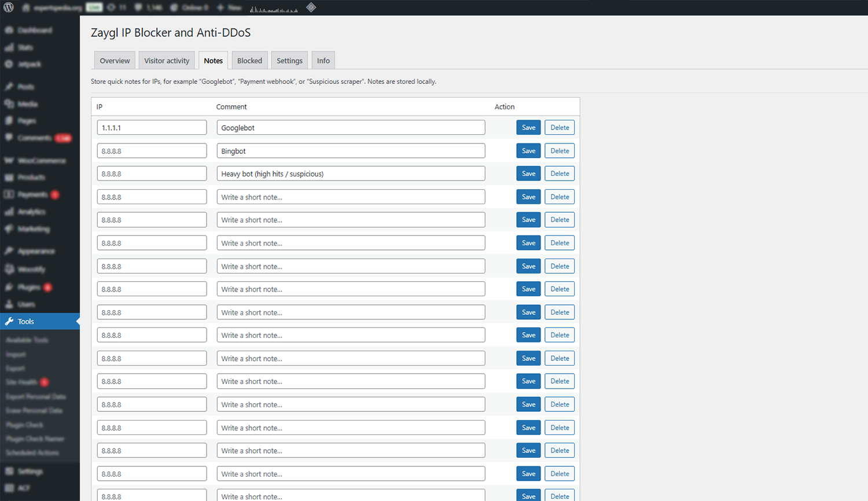868x501 pixels.
Task: Click the WordPress logo in the admin bar
Action: (8, 8)
